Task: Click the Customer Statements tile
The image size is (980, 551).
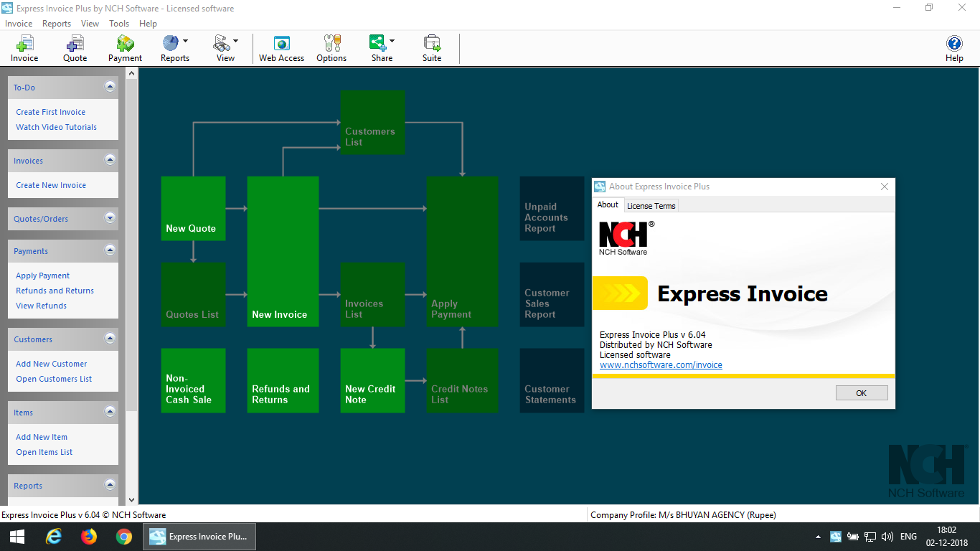Action: (x=552, y=380)
